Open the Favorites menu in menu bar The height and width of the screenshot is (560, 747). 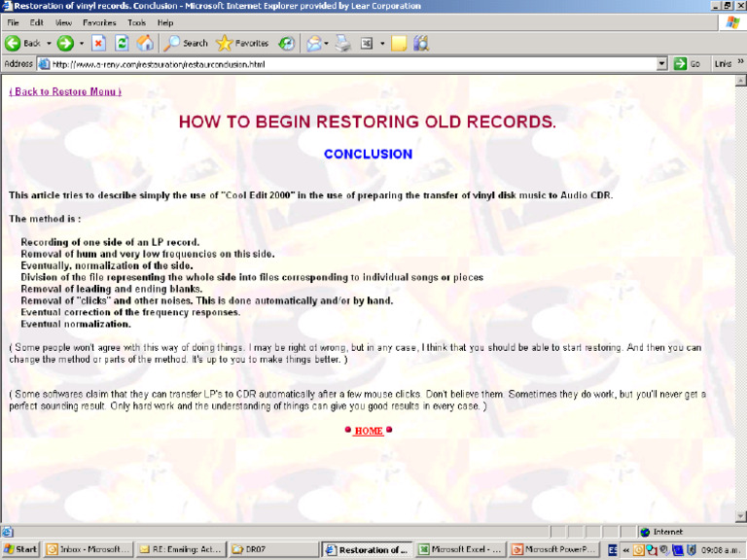pos(98,21)
